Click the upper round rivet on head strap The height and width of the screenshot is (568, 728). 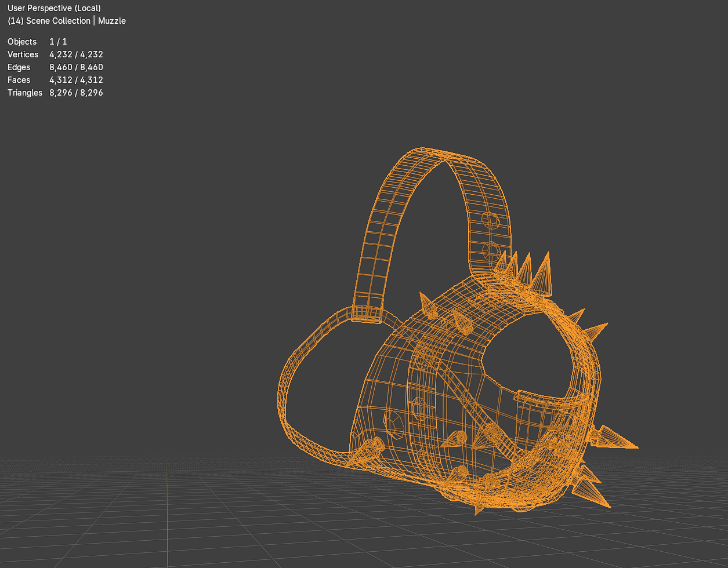490,220
